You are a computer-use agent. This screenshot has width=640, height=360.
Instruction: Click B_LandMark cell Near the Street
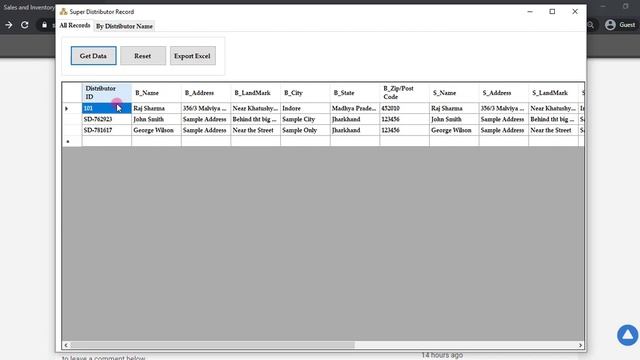[256, 130]
